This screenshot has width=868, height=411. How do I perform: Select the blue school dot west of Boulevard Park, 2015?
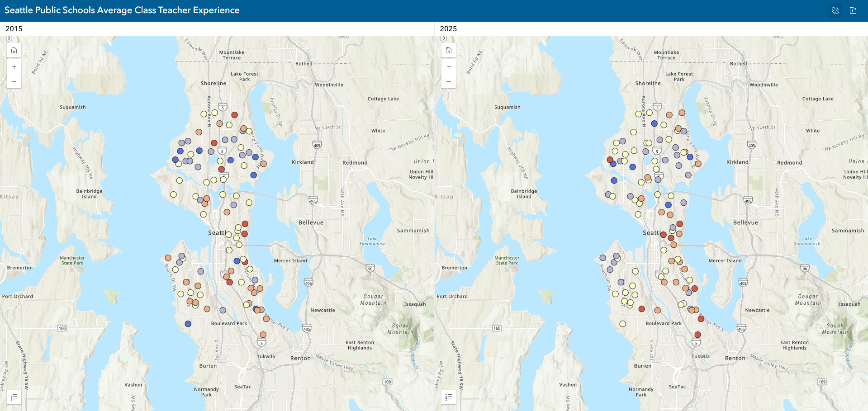(188, 324)
